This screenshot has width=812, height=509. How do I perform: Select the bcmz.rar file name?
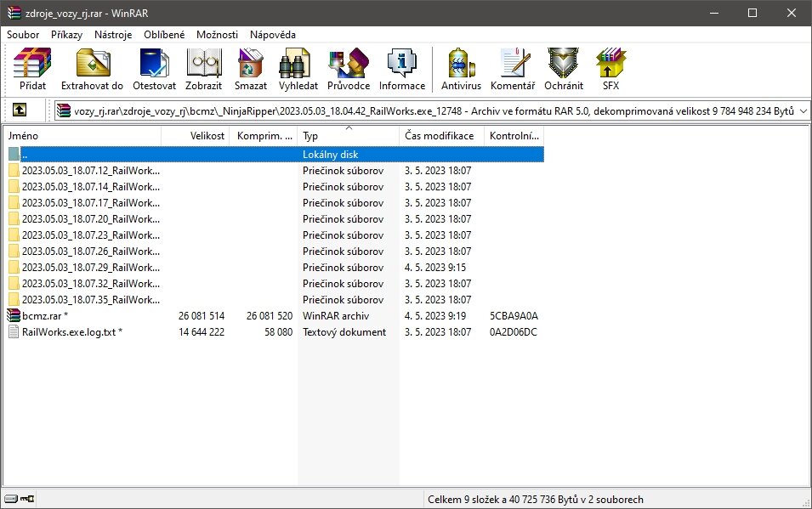(44, 315)
